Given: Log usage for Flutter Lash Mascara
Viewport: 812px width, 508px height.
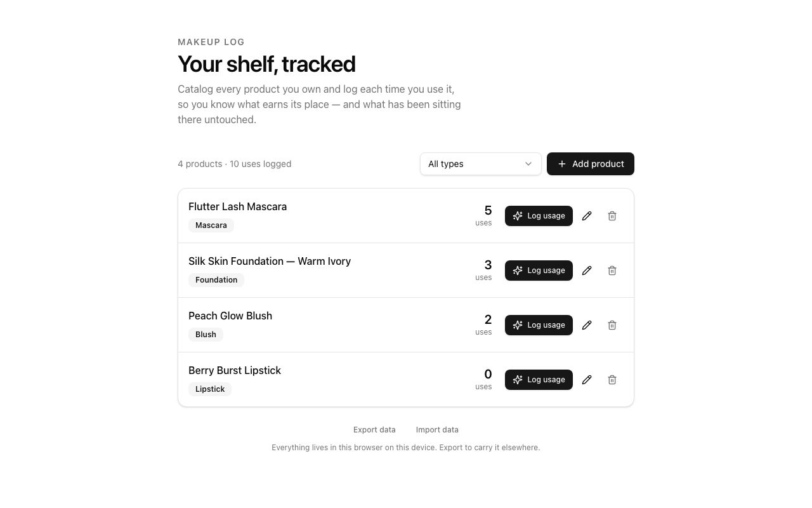Looking at the screenshot, I should pos(539,216).
